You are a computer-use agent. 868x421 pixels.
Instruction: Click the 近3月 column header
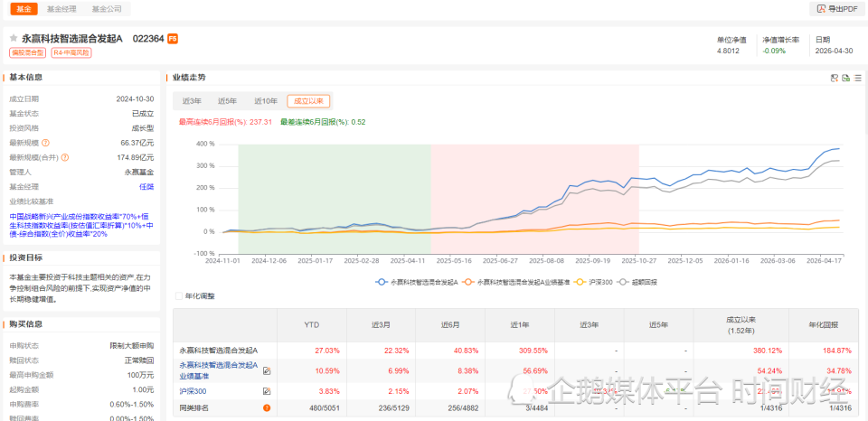pyautogui.click(x=381, y=324)
